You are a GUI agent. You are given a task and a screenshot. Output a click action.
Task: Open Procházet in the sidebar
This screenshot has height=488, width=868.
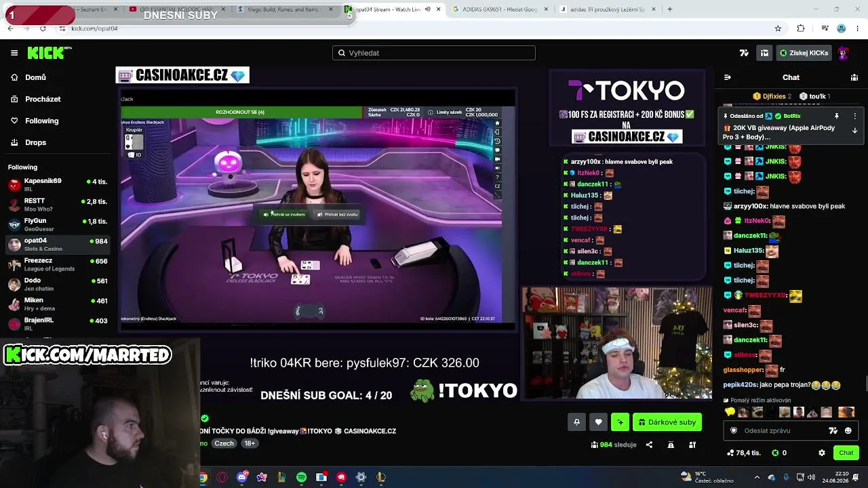(43, 99)
